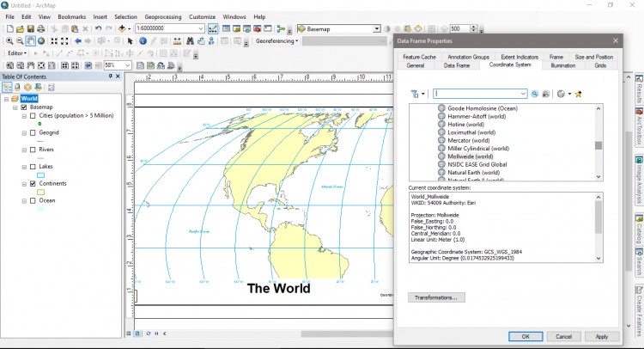Switch to the Grids tab
Viewport: 644px width, 349px height.
point(600,66)
